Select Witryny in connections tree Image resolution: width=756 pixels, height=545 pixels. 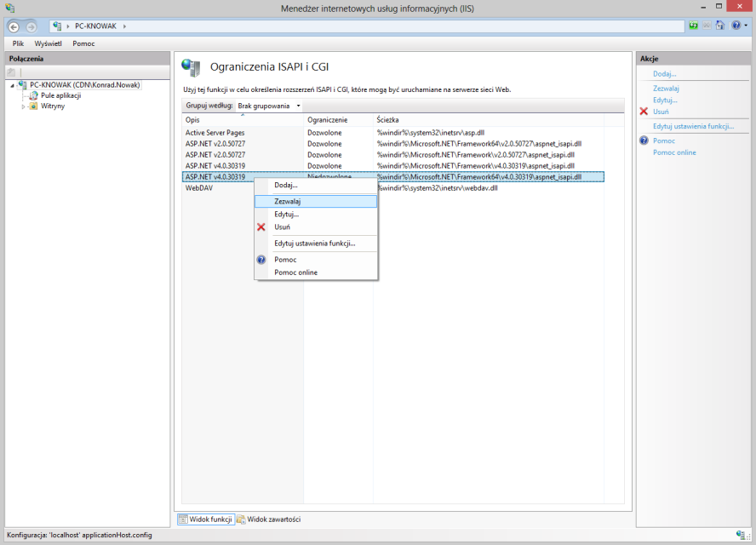[x=53, y=106]
